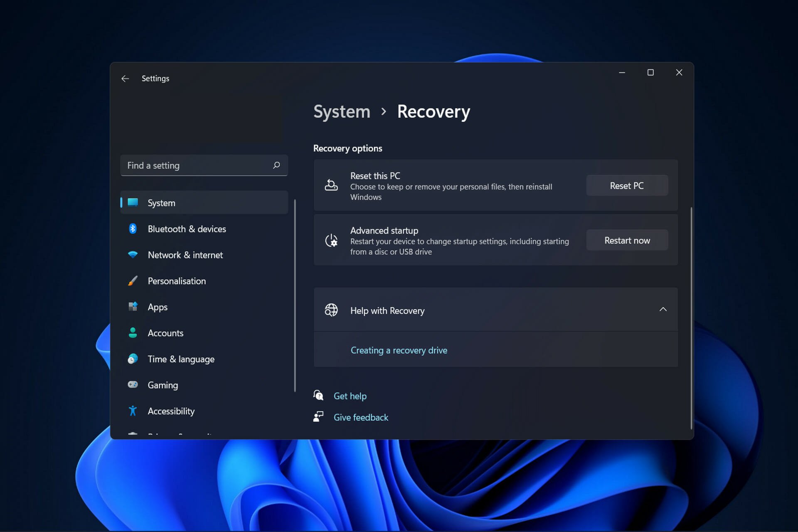Click the Apps icon in sidebar
The image size is (798, 532).
[x=133, y=307]
